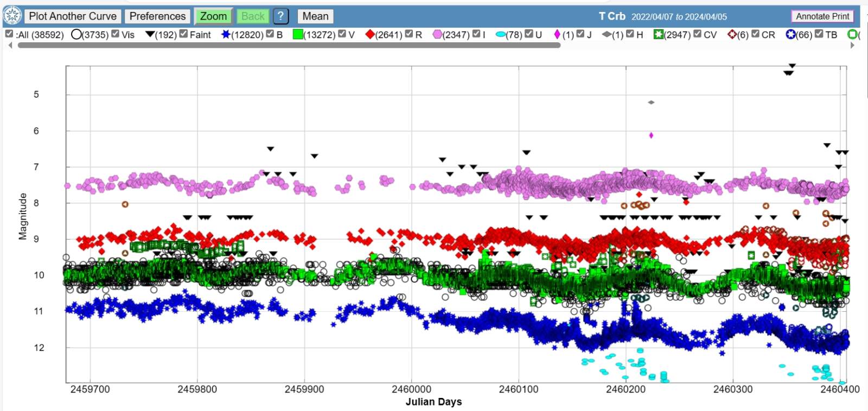The height and width of the screenshot is (411, 868).
Task: Click the cyan oval U band symbol
Action: [x=500, y=35]
